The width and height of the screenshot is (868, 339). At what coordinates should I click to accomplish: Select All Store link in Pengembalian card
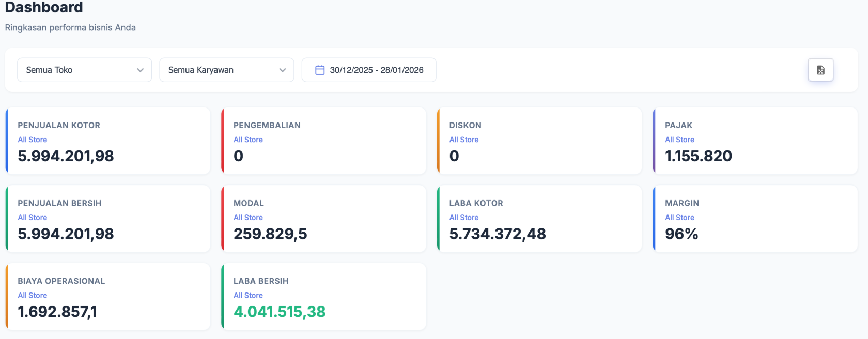(248, 140)
